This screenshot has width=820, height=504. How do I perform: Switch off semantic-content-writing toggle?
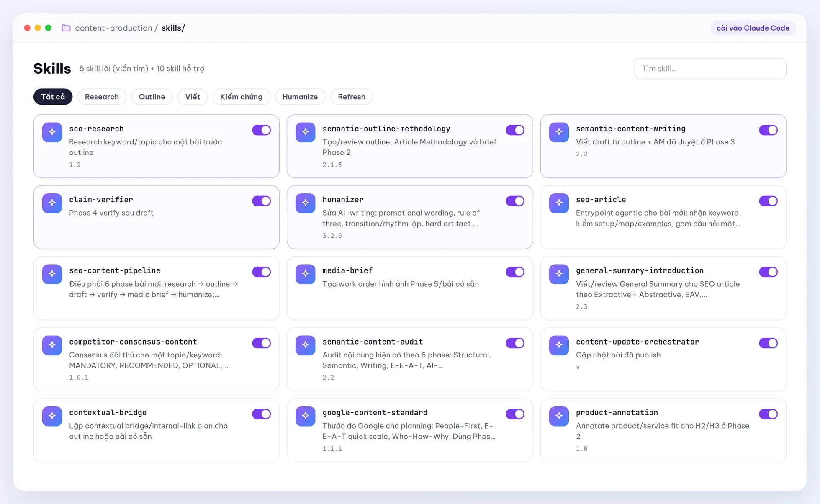coord(768,130)
